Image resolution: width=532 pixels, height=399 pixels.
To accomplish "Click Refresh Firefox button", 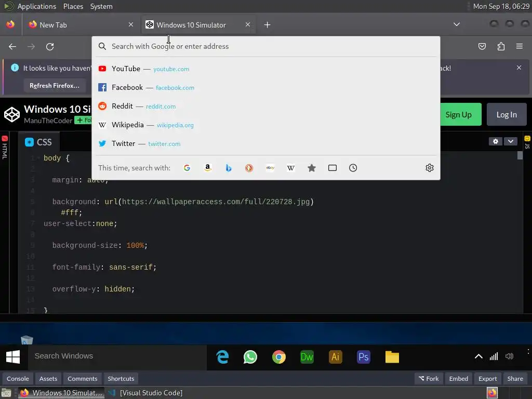I will click(55, 86).
